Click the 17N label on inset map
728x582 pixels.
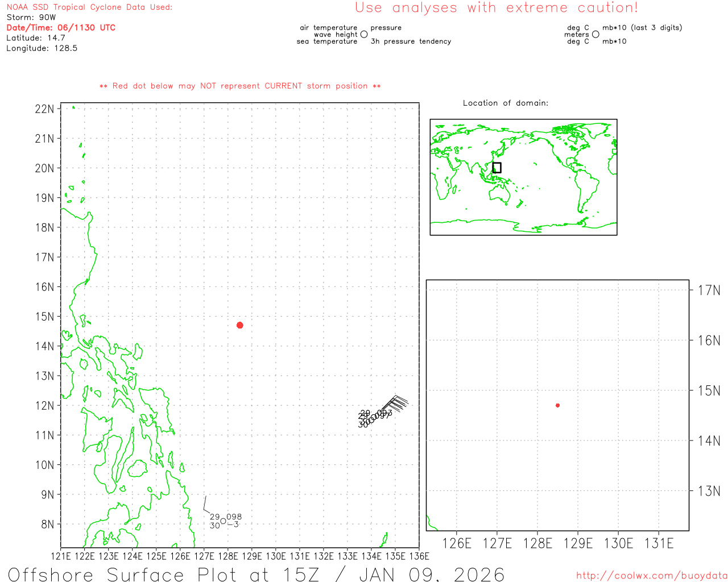click(x=709, y=290)
